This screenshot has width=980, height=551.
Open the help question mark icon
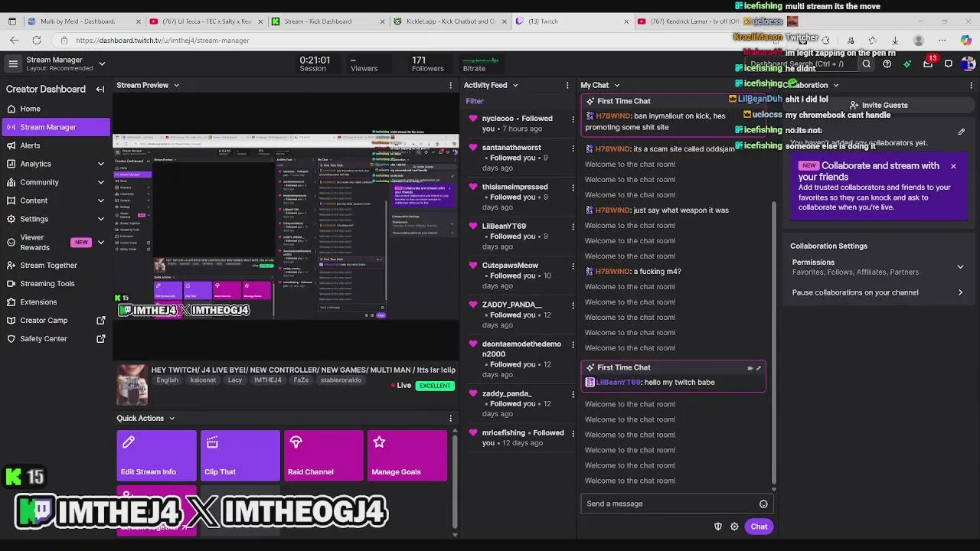click(887, 64)
